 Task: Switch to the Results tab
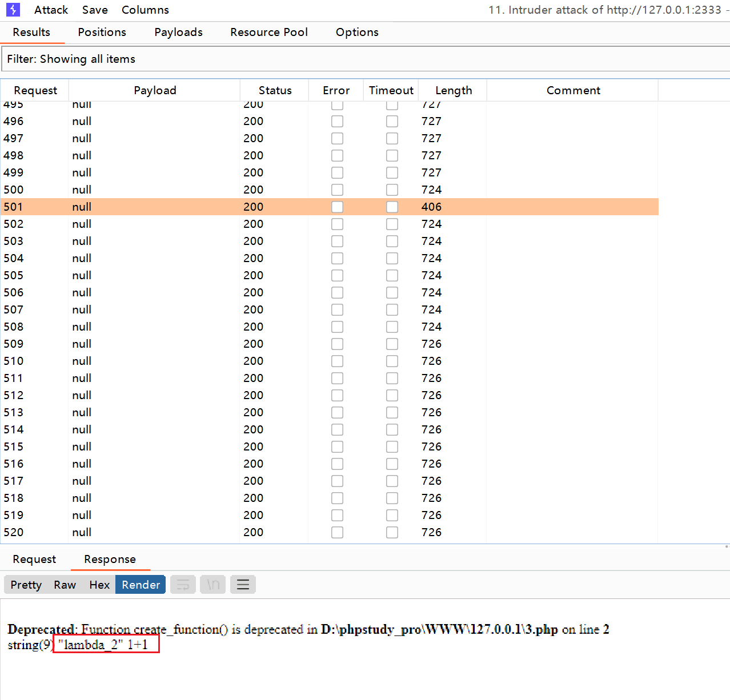[x=31, y=32]
